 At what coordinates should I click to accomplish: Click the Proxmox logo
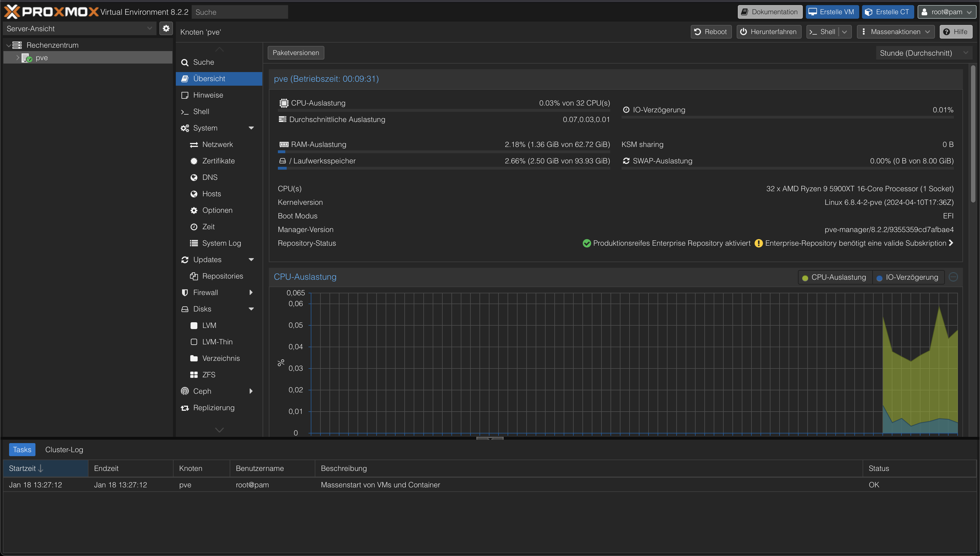pos(51,12)
